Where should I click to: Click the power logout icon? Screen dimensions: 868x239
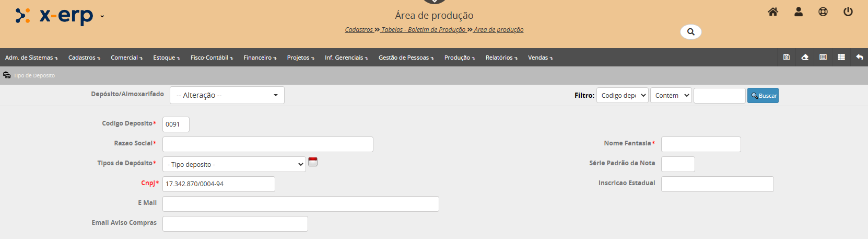848,12
